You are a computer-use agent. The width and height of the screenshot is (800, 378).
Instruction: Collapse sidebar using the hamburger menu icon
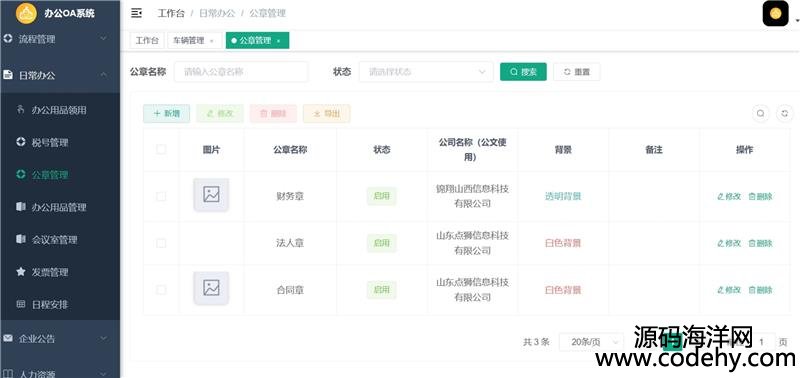pos(136,13)
